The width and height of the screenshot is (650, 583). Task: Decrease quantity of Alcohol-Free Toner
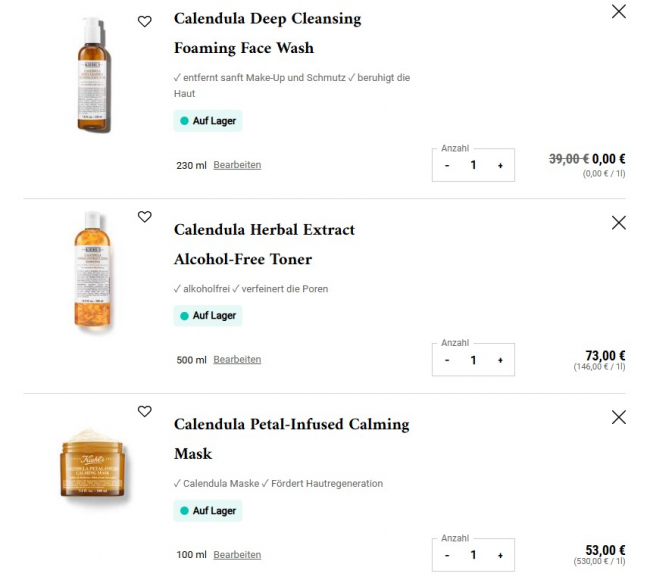click(447, 360)
